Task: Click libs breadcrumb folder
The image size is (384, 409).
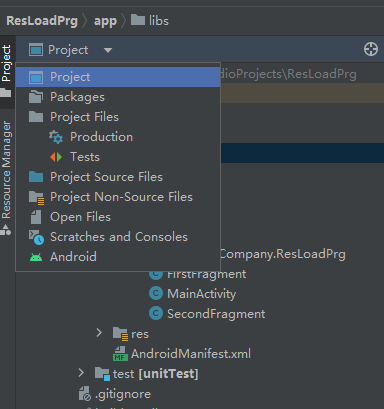Action: tap(150, 21)
